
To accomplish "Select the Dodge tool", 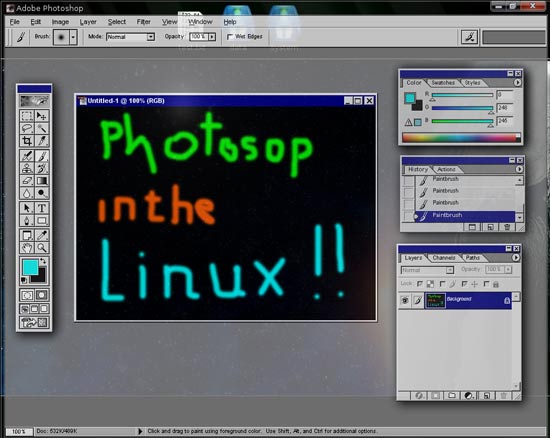I will click(x=41, y=193).
